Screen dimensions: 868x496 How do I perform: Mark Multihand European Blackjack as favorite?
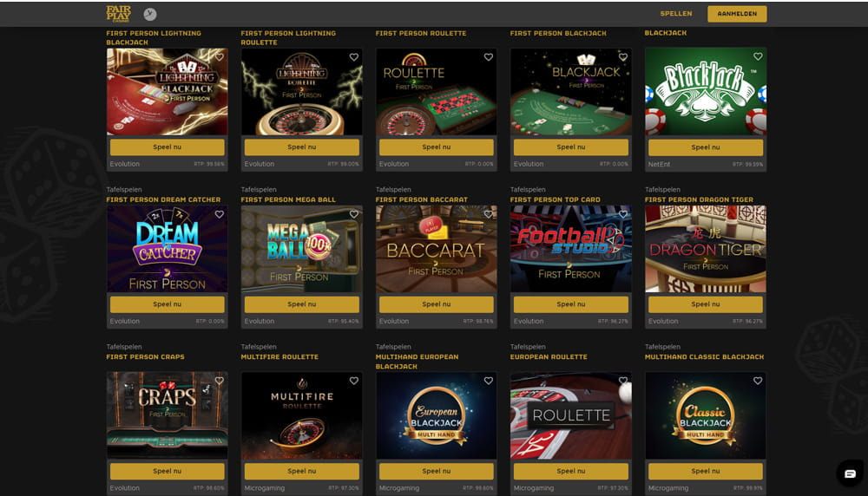tap(488, 381)
